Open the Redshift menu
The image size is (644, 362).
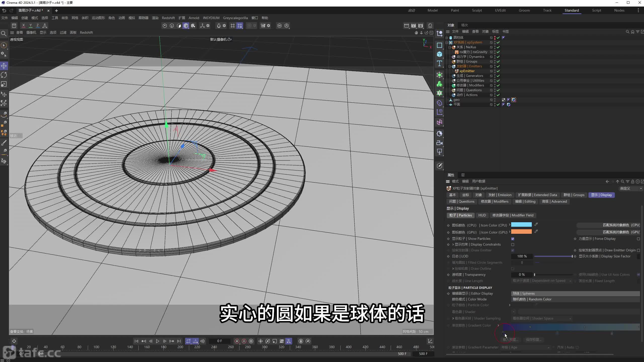168,18
